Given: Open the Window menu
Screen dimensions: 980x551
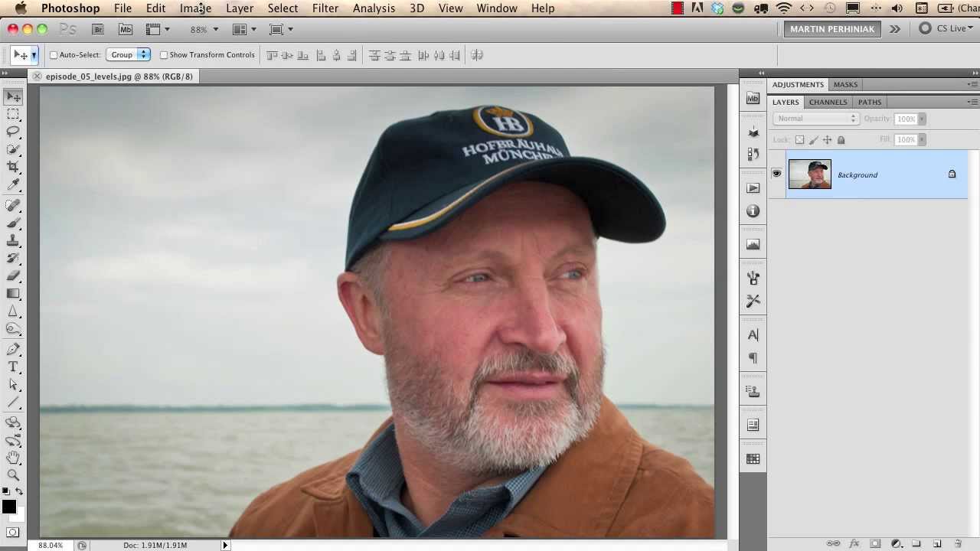Looking at the screenshot, I should tap(497, 8).
